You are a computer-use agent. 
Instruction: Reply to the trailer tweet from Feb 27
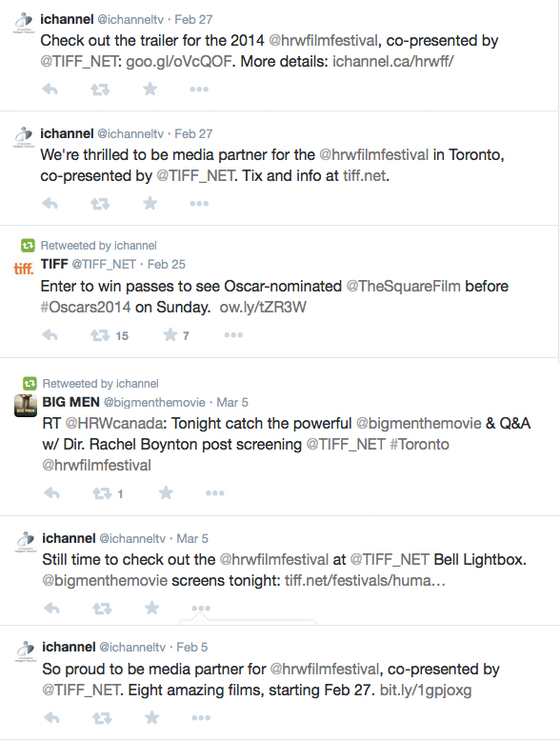50,89
